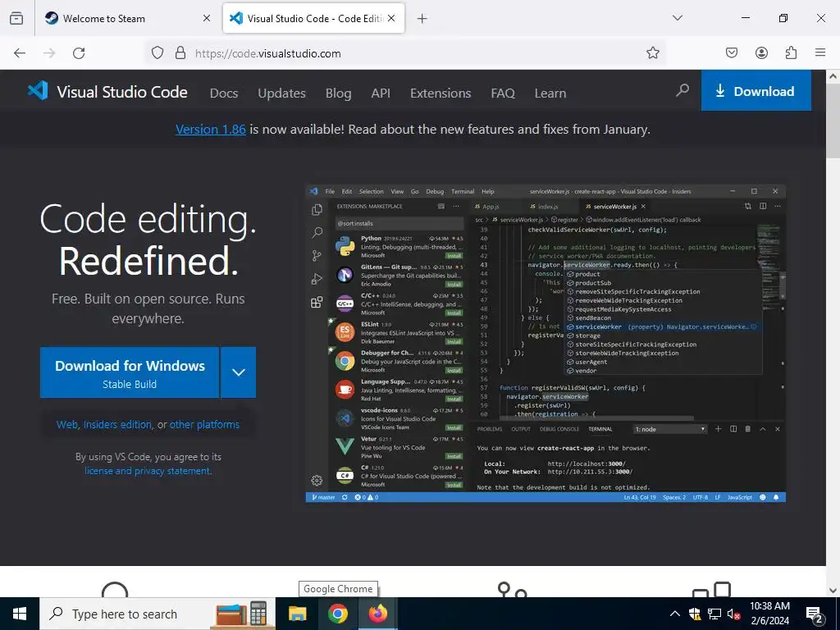The width and height of the screenshot is (840, 630).
Task: Click the URL address bar field
Action: [x=405, y=53]
